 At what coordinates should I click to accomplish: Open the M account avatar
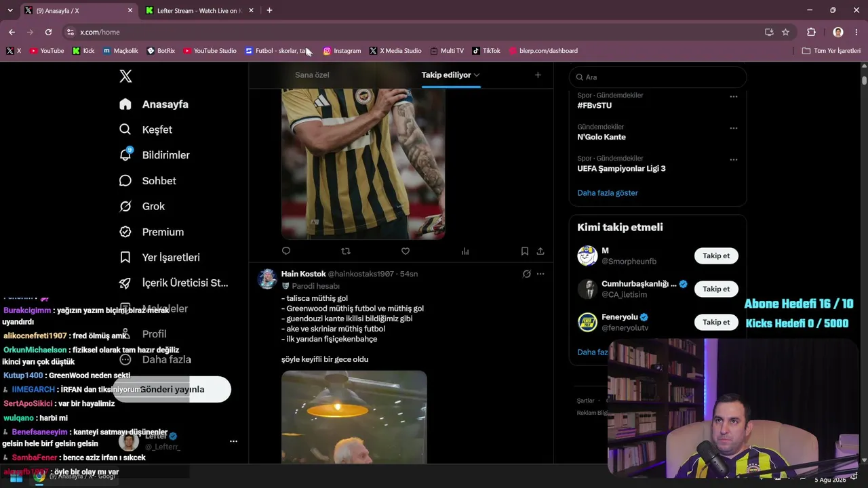(x=587, y=256)
